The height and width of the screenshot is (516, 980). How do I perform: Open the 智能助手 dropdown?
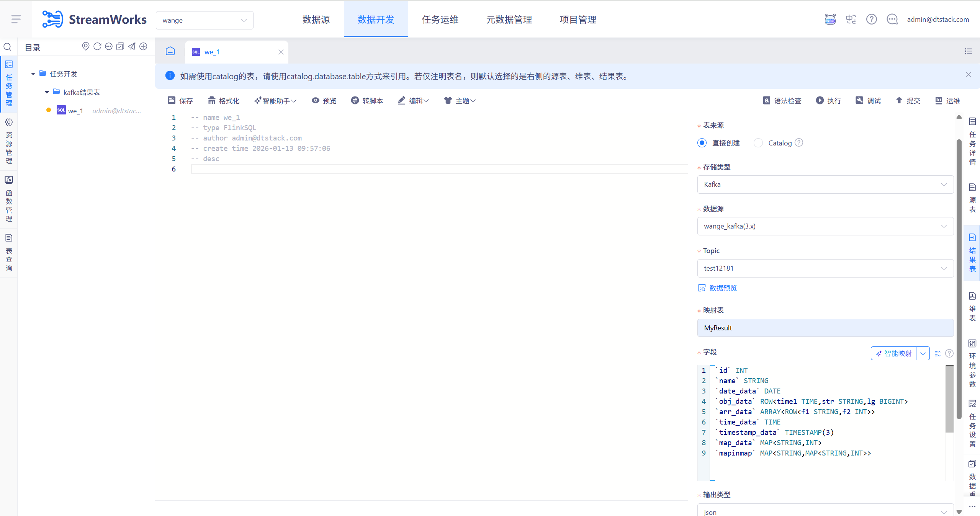[x=275, y=101]
